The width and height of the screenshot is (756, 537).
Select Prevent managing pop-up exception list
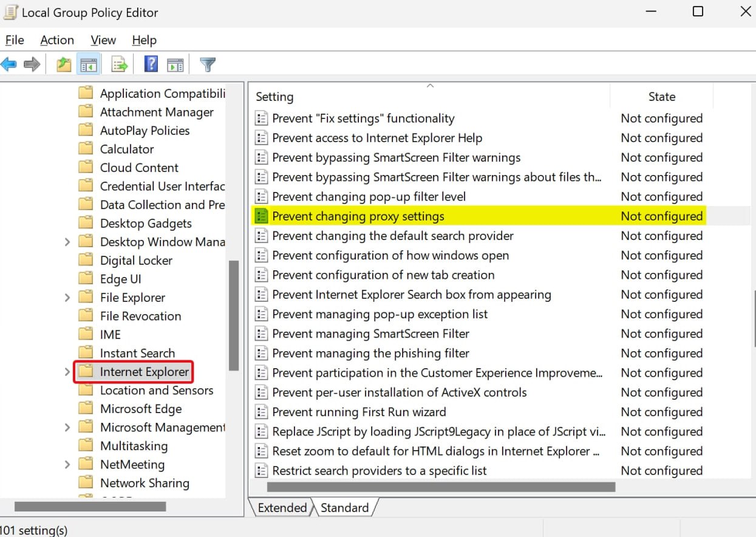point(380,314)
